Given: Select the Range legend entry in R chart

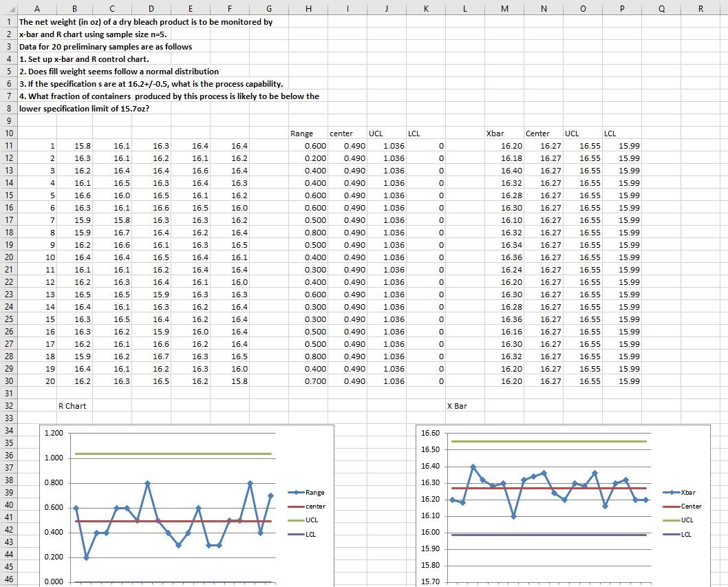Looking at the screenshot, I should click(x=306, y=492).
